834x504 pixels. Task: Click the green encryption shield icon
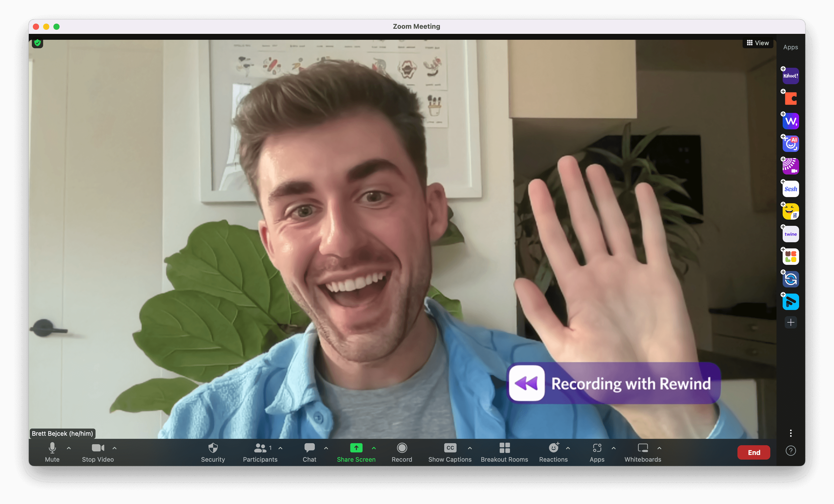click(x=37, y=43)
